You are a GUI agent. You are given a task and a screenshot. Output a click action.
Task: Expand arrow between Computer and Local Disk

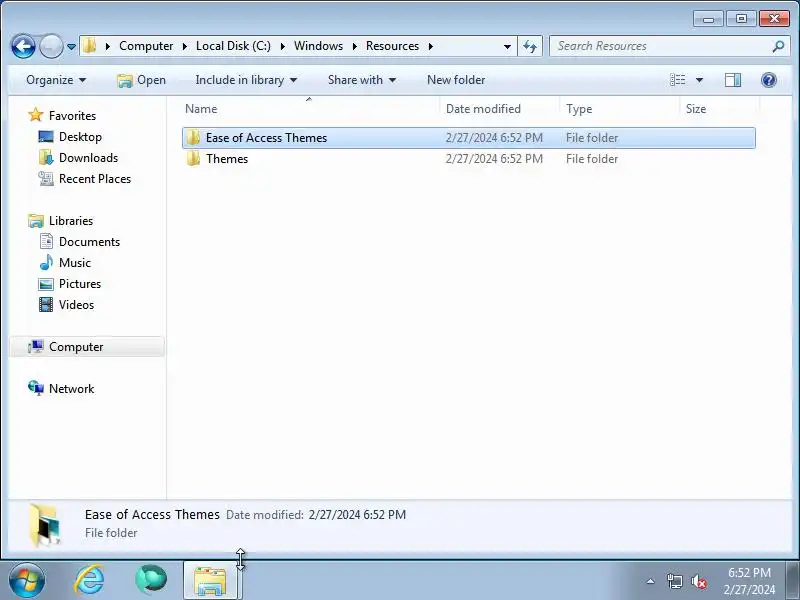(185, 46)
